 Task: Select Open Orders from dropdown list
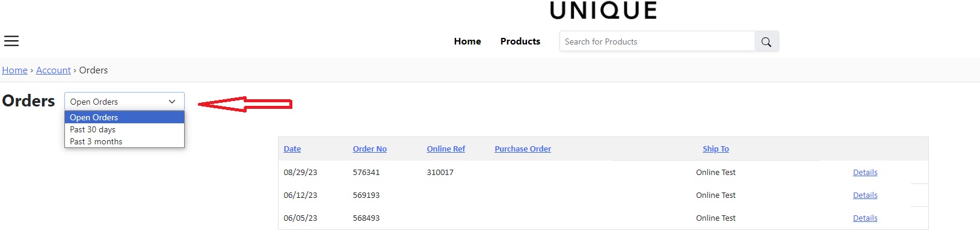point(94,117)
